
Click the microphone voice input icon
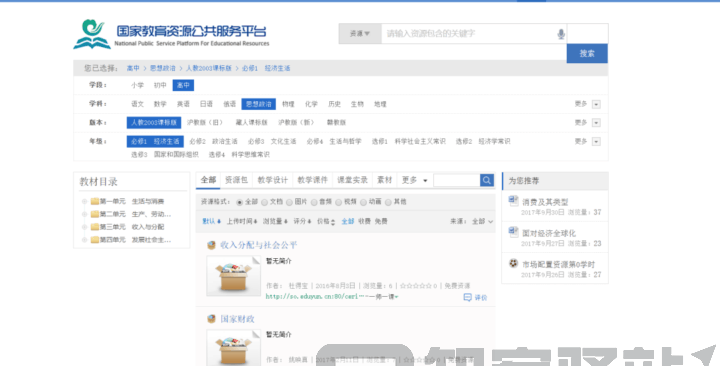pos(561,34)
